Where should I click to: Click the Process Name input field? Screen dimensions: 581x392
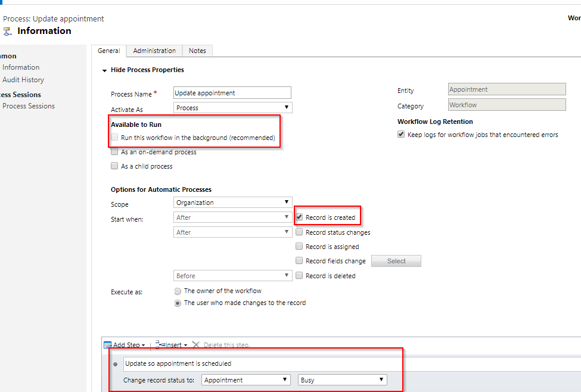tap(232, 93)
